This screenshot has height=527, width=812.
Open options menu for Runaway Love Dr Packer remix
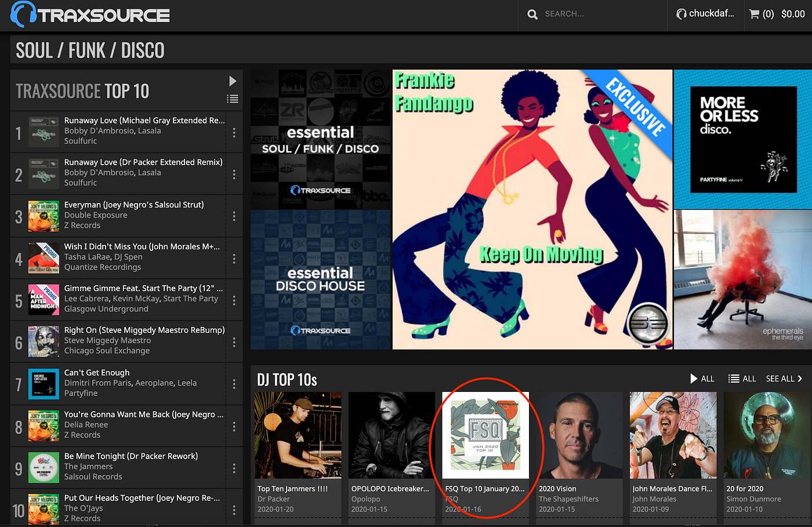(x=234, y=175)
